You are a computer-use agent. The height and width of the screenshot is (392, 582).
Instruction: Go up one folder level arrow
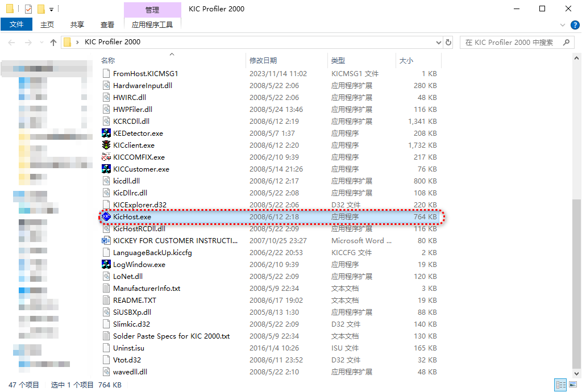coord(53,42)
